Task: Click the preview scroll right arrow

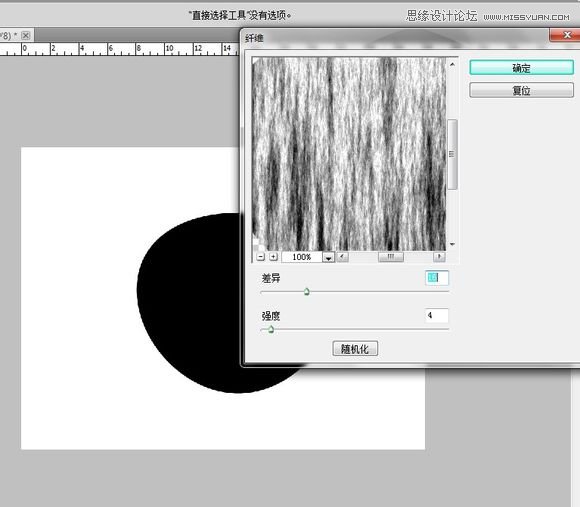Action: 439,257
